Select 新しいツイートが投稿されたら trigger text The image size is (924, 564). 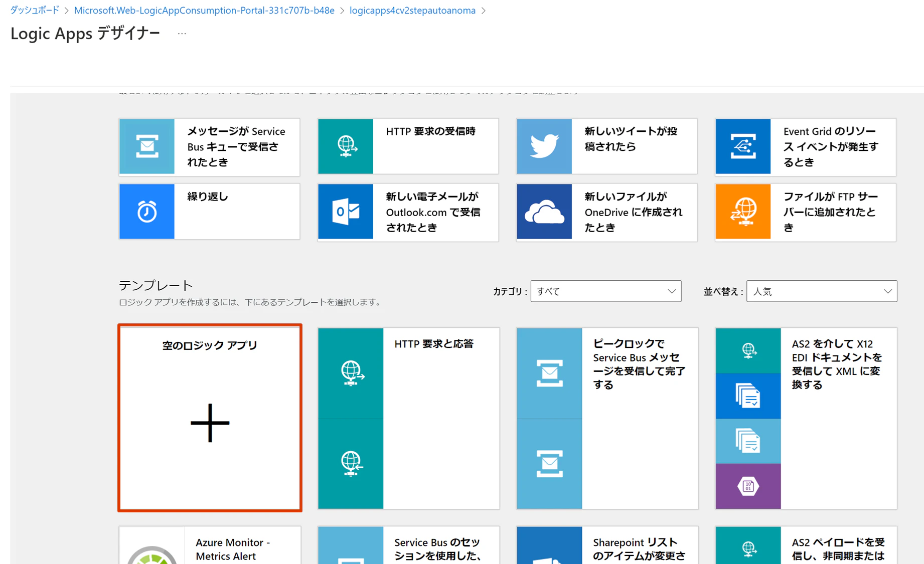click(631, 139)
